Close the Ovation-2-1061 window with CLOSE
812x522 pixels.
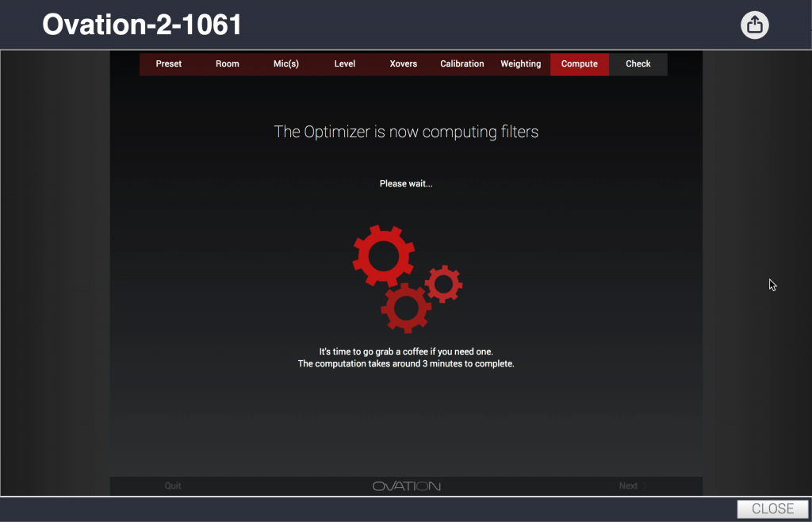click(x=772, y=509)
